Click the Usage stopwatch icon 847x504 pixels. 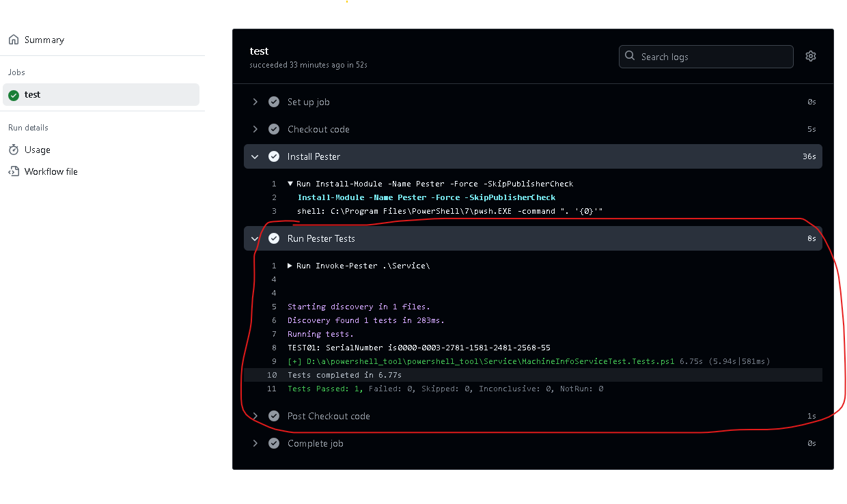14,150
